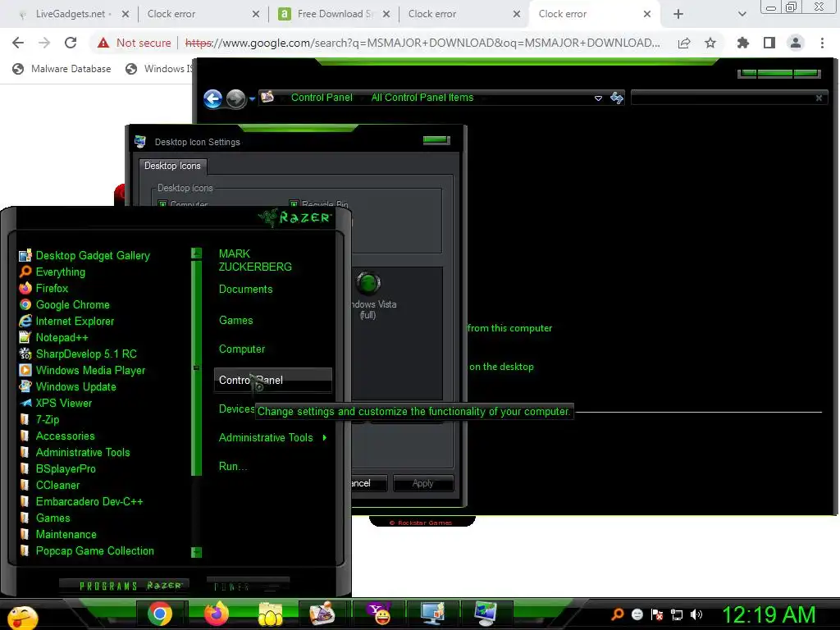Open Desktop Gadget Gallery in start menu
This screenshot has height=630, width=840.
click(84, 256)
